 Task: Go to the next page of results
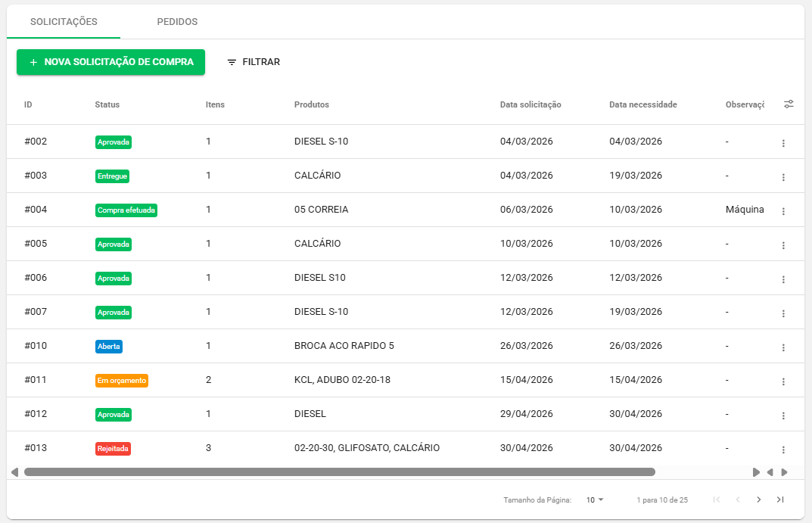click(759, 500)
